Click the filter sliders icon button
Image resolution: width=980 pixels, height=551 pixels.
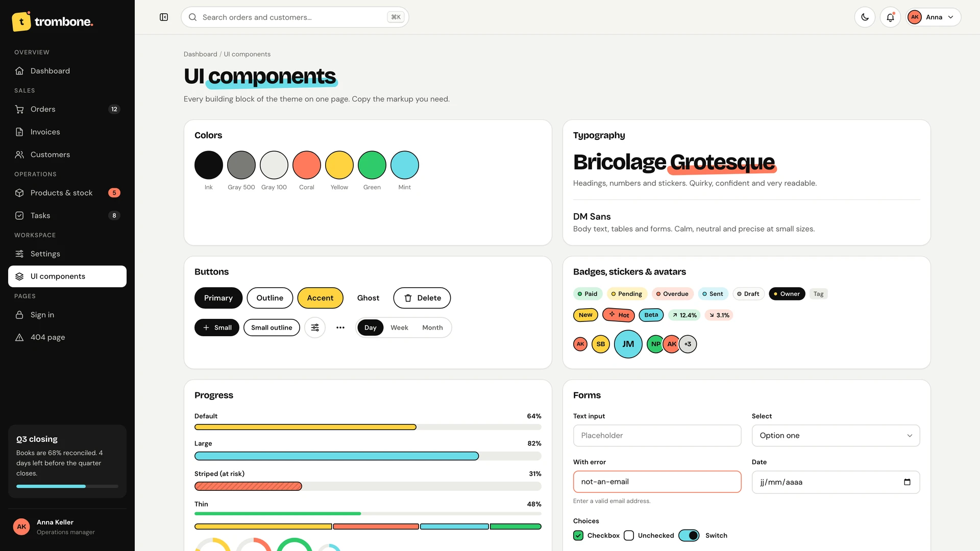(x=315, y=328)
